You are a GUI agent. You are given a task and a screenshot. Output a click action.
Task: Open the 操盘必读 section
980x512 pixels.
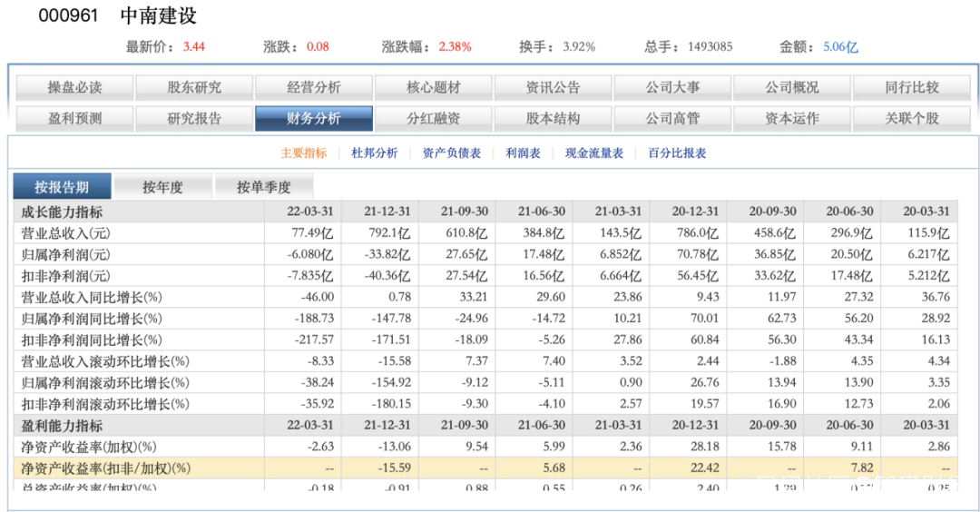coord(74,88)
